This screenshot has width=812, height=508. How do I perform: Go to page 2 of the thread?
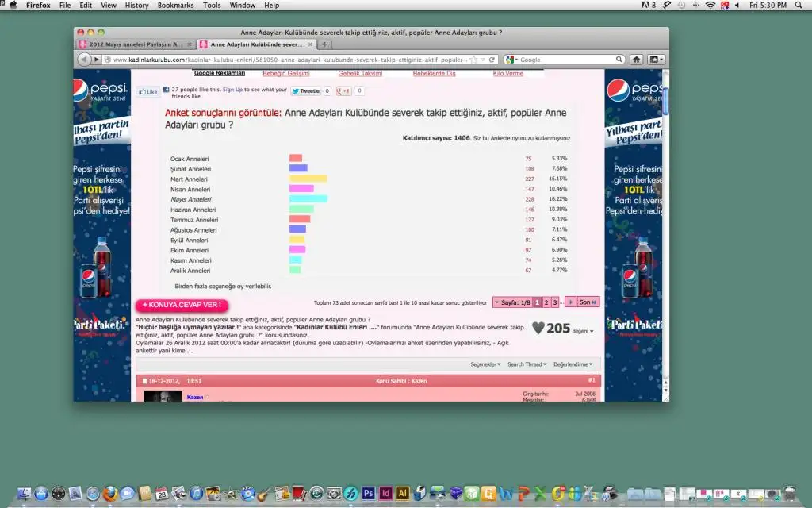(x=546, y=302)
